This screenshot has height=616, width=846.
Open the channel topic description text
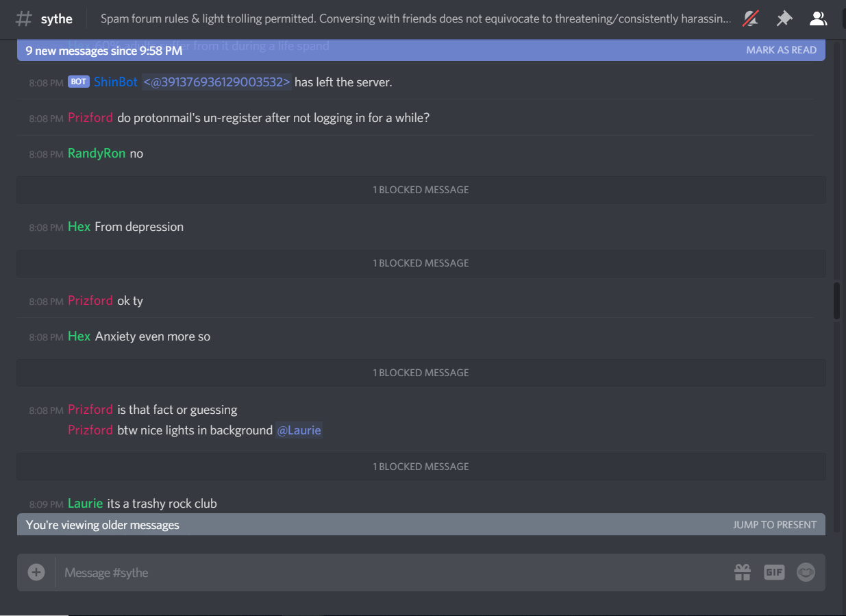(x=416, y=19)
